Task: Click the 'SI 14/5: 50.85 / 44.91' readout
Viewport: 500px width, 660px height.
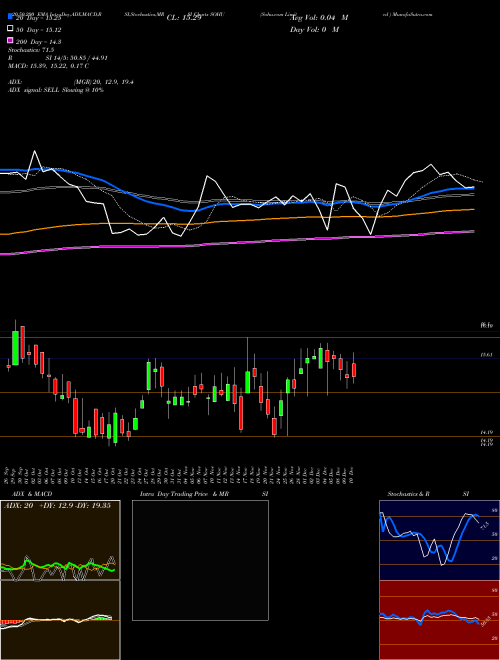Action: click(77, 58)
